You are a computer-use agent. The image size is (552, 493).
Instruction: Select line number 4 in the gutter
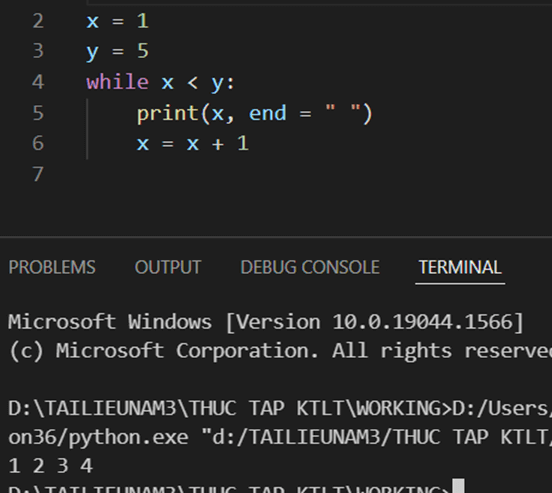pyautogui.click(x=38, y=82)
